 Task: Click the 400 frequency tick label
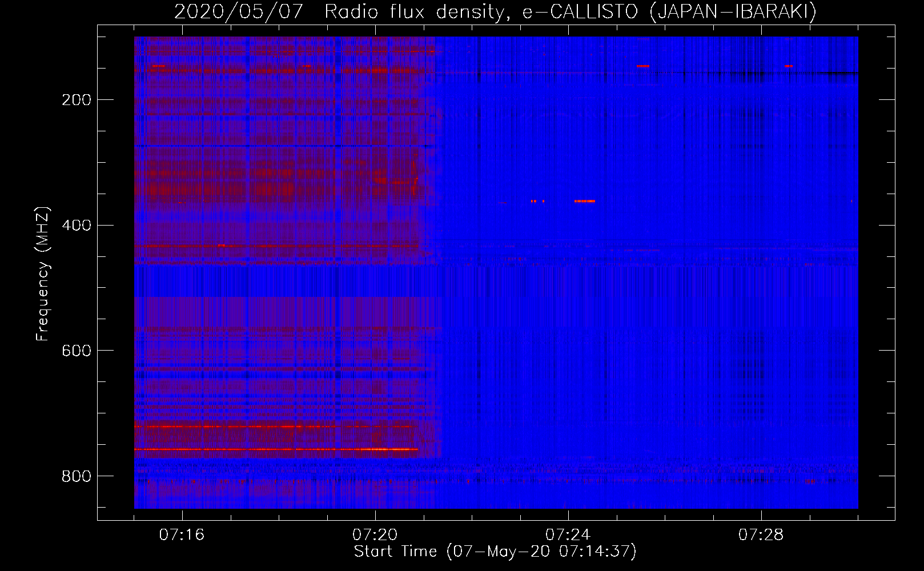[x=77, y=226]
